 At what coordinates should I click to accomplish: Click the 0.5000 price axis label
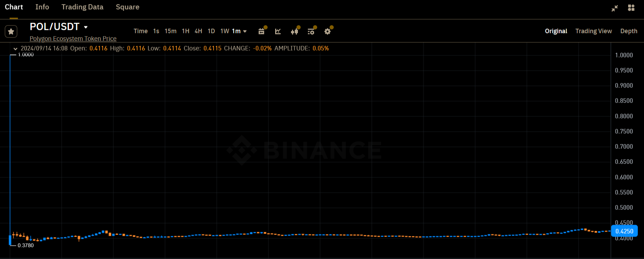click(624, 207)
